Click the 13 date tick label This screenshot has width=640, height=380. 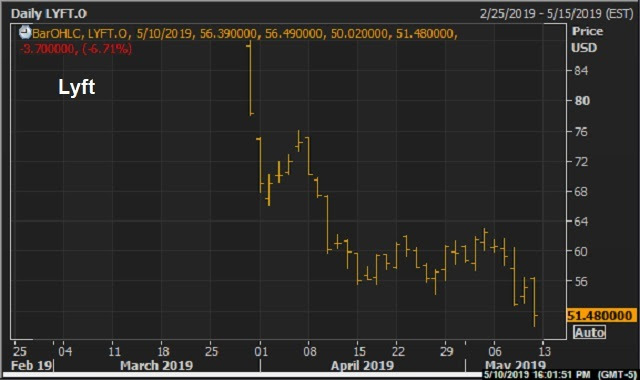[544, 351]
